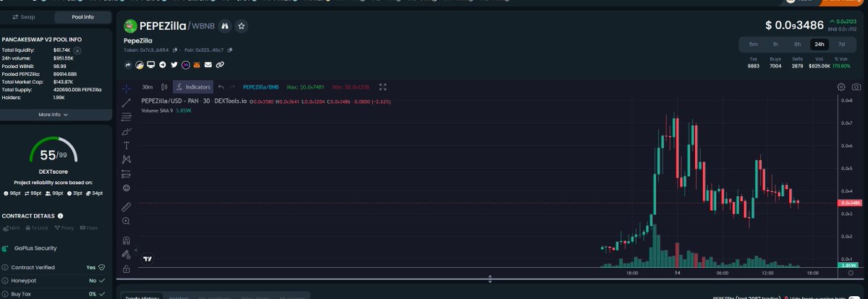Open the Trade History tab
The image size is (868, 299).
pyautogui.click(x=142, y=296)
